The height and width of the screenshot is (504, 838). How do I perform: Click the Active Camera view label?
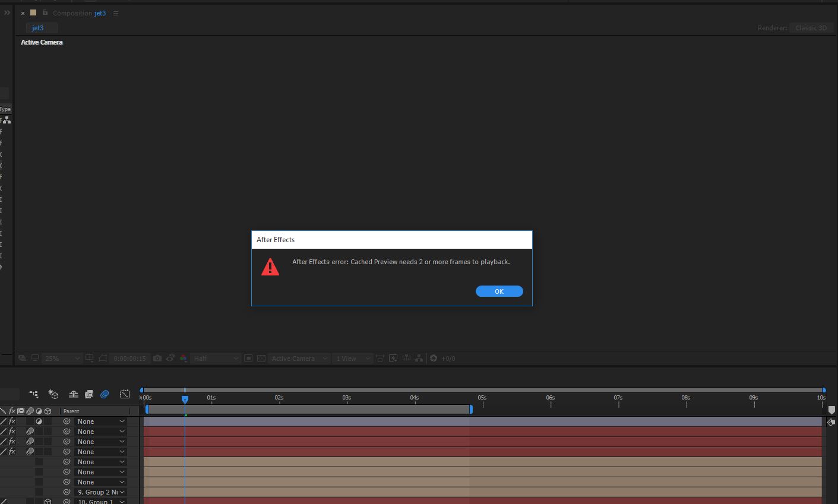point(42,42)
